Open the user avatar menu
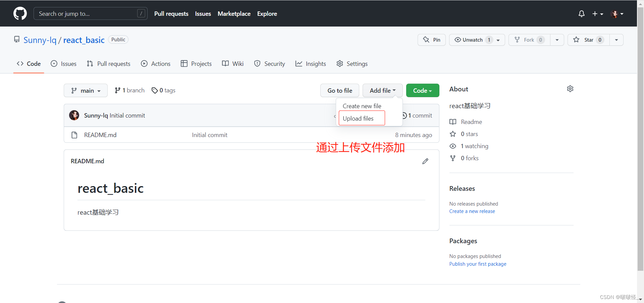 [617, 14]
